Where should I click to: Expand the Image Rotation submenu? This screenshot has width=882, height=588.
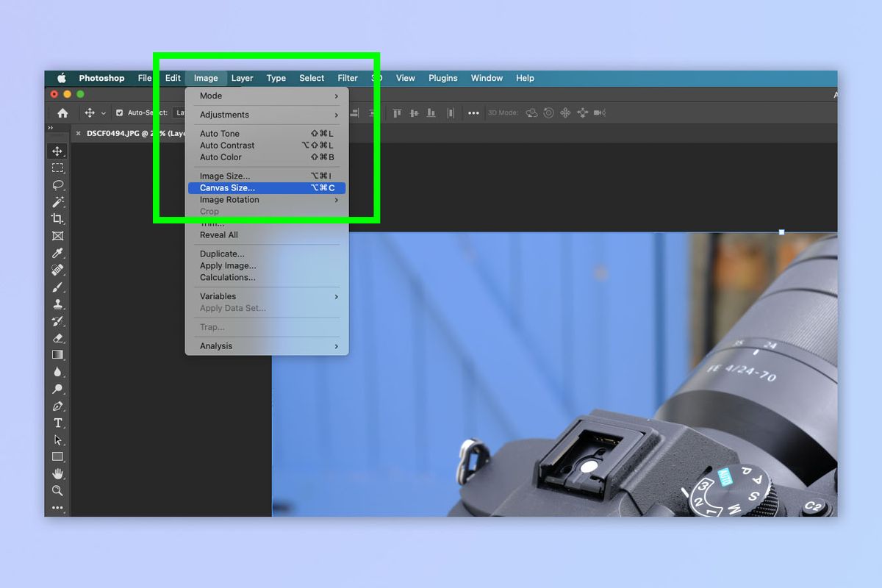(x=229, y=199)
